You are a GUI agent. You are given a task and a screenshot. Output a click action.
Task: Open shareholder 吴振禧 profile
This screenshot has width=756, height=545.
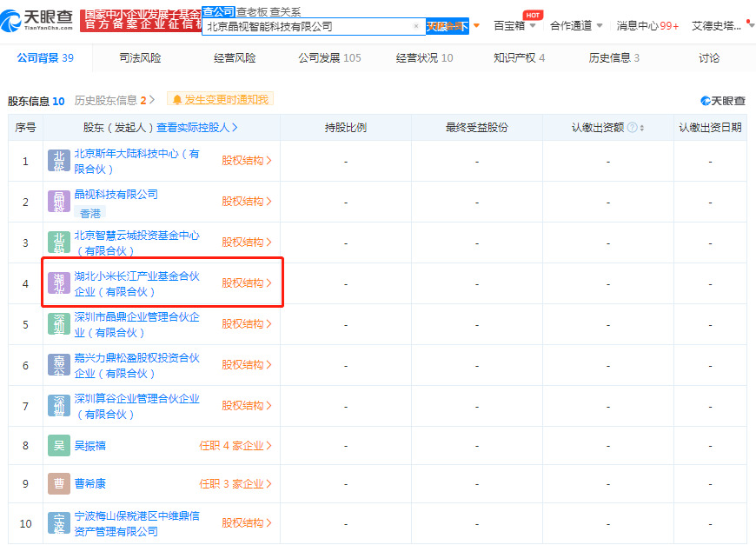point(90,446)
